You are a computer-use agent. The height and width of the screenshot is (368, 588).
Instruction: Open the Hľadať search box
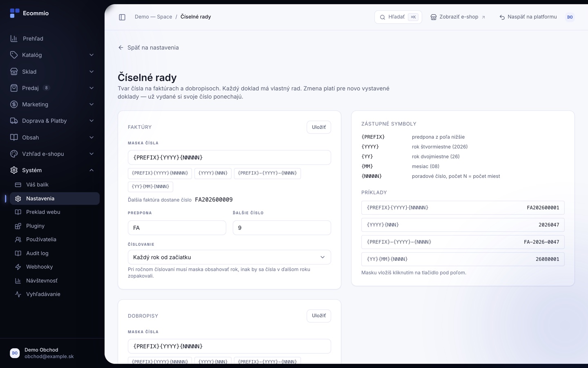[x=398, y=17]
